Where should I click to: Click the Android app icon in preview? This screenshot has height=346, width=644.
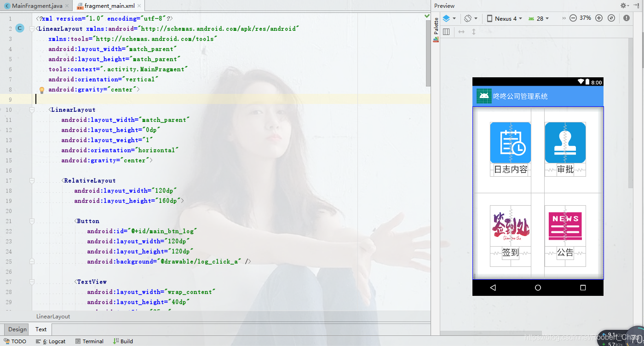click(484, 96)
